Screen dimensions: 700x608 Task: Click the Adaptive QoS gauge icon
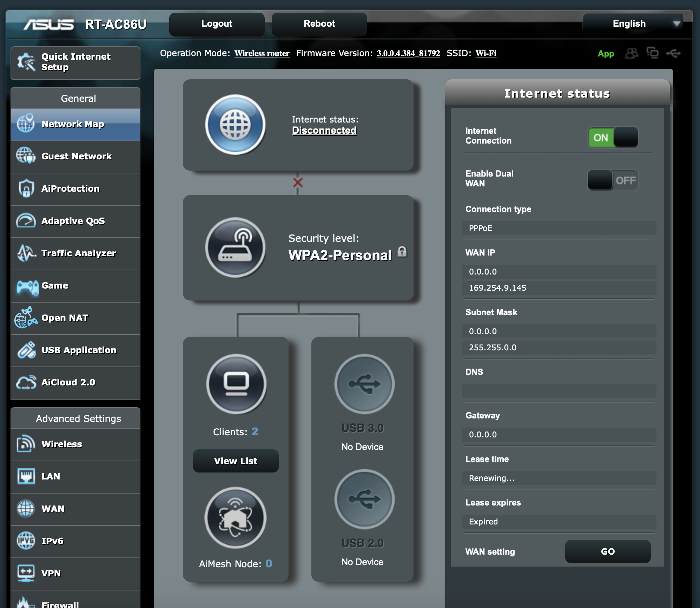(26, 220)
